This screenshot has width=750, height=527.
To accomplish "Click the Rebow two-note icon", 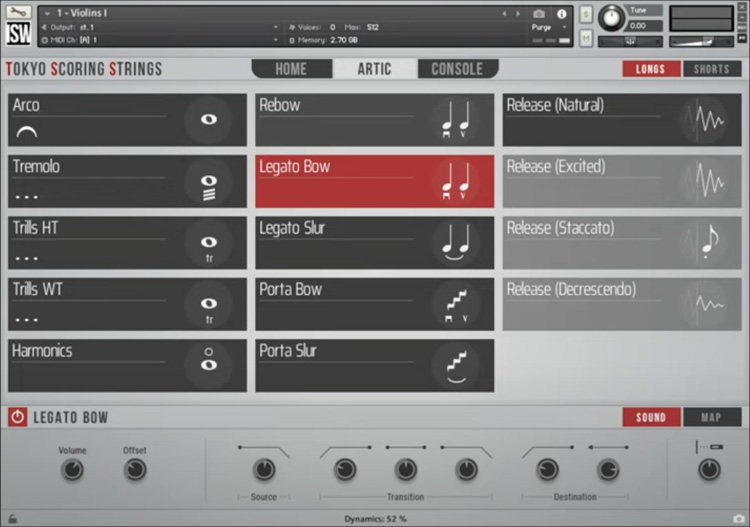I will click(455, 120).
